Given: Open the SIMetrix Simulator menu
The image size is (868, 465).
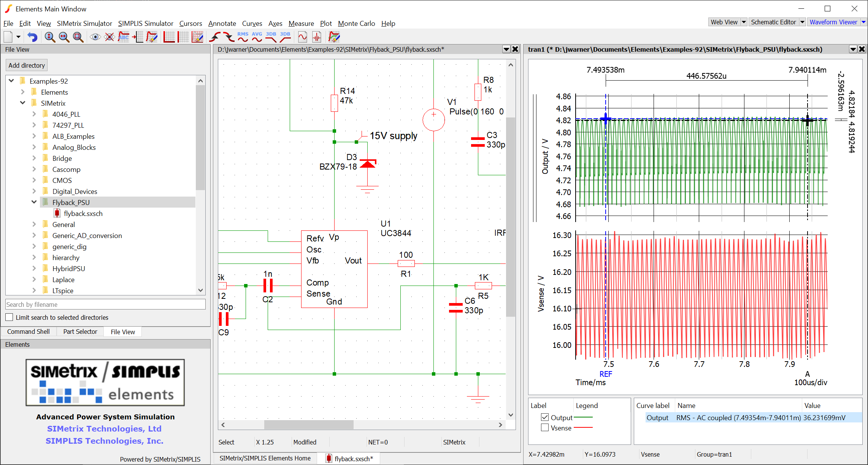Looking at the screenshot, I should pyautogui.click(x=84, y=24).
